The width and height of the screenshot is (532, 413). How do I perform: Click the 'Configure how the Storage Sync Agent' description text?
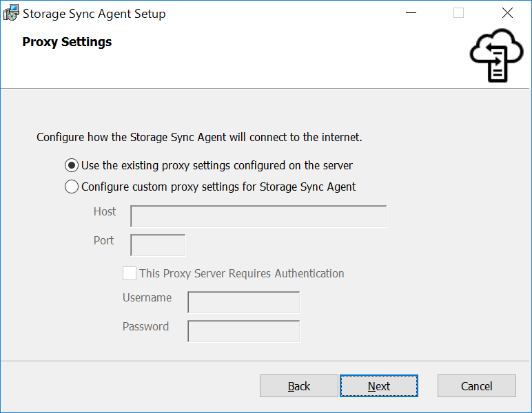(x=199, y=137)
